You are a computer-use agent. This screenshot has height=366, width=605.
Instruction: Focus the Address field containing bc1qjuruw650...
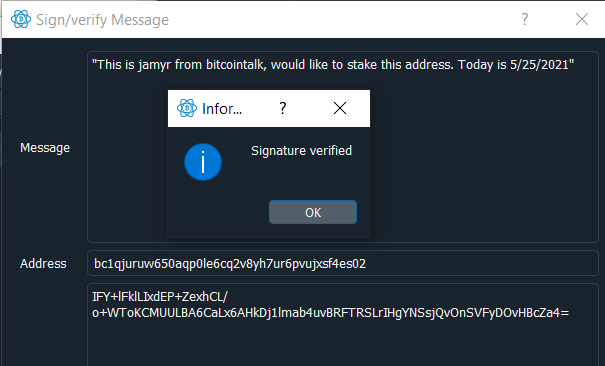click(x=343, y=263)
